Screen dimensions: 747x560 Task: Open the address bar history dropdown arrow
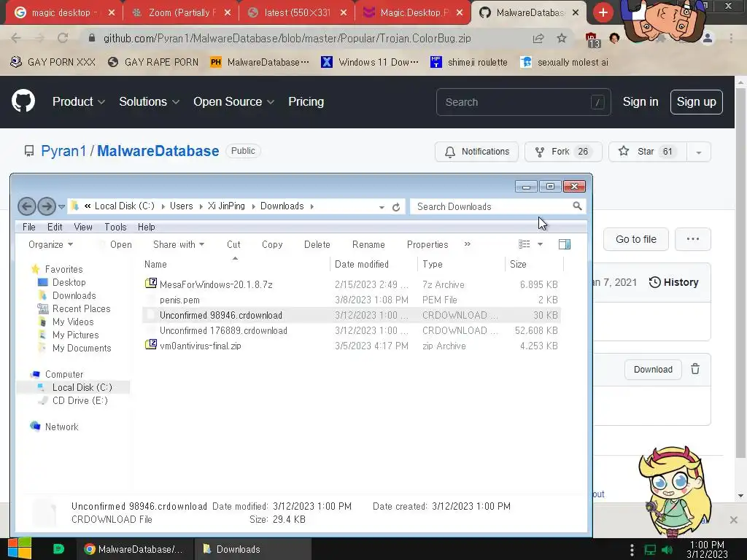coord(382,207)
